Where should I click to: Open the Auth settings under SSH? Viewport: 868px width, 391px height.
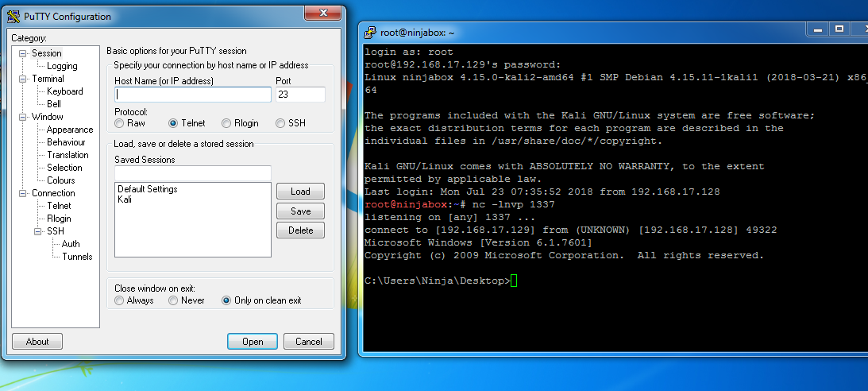tap(71, 244)
